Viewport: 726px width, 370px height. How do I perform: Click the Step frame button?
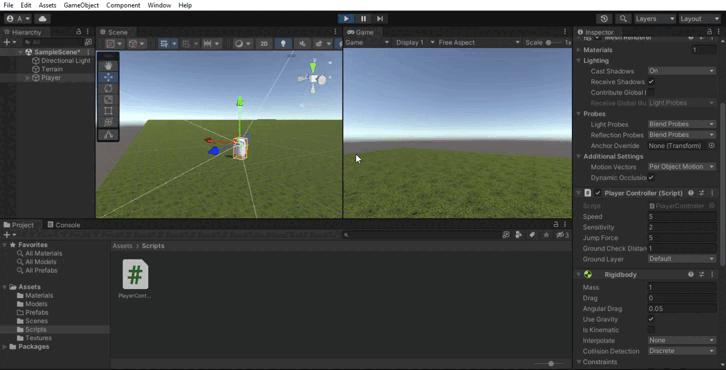pos(380,19)
